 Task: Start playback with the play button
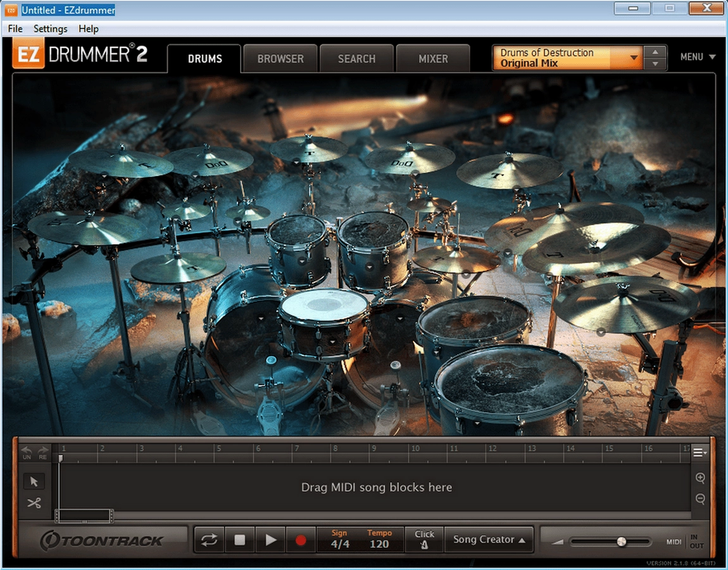pyautogui.click(x=270, y=540)
